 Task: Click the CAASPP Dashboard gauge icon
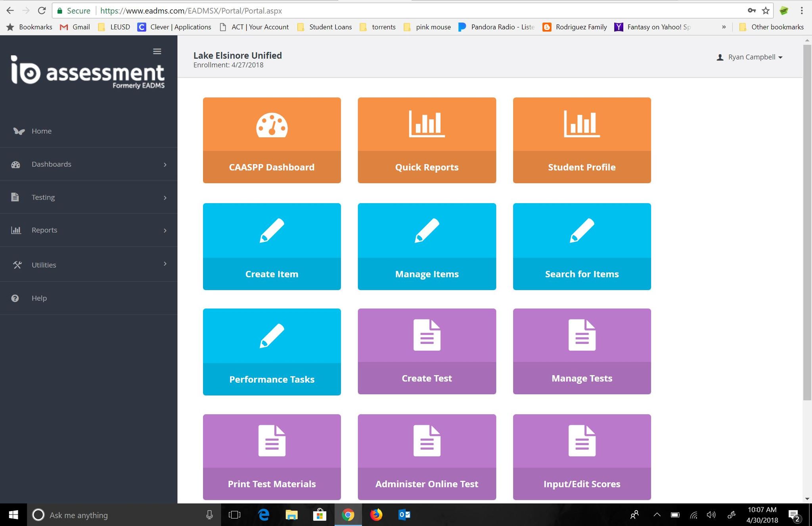(x=272, y=125)
